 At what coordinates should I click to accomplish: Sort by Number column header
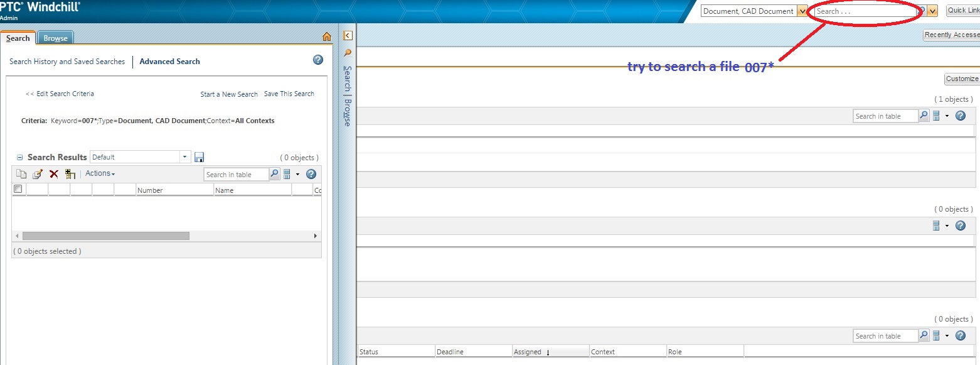pos(174,190)
